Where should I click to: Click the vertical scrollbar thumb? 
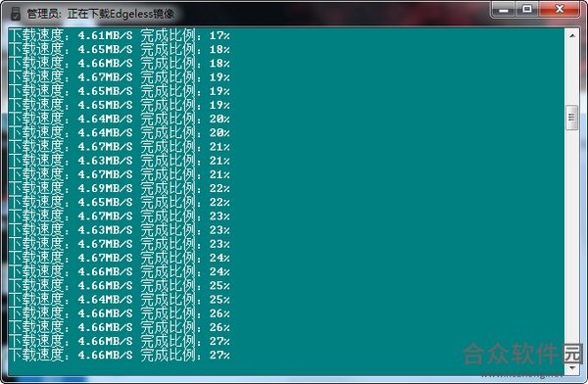tap(572, 118)
